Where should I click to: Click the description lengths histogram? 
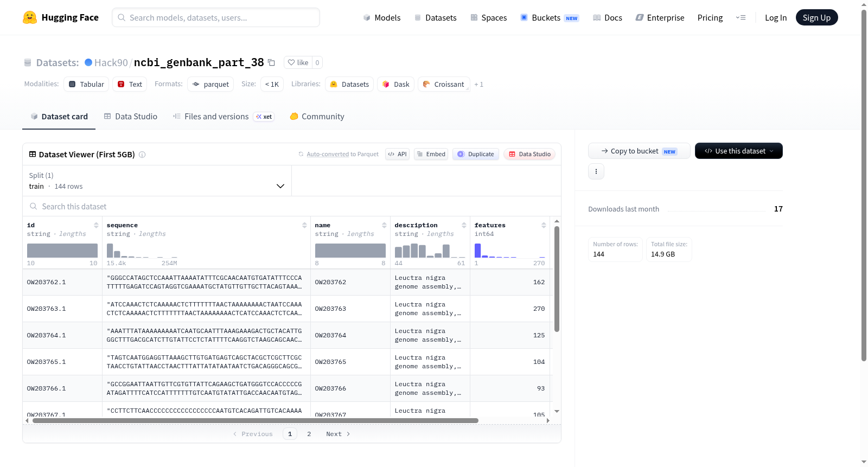(x=430, y=251)
